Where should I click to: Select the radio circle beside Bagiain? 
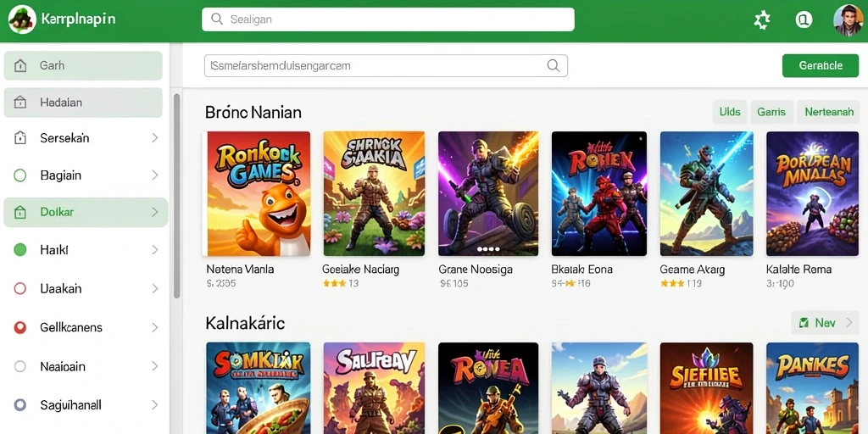(x=20, y=175)
